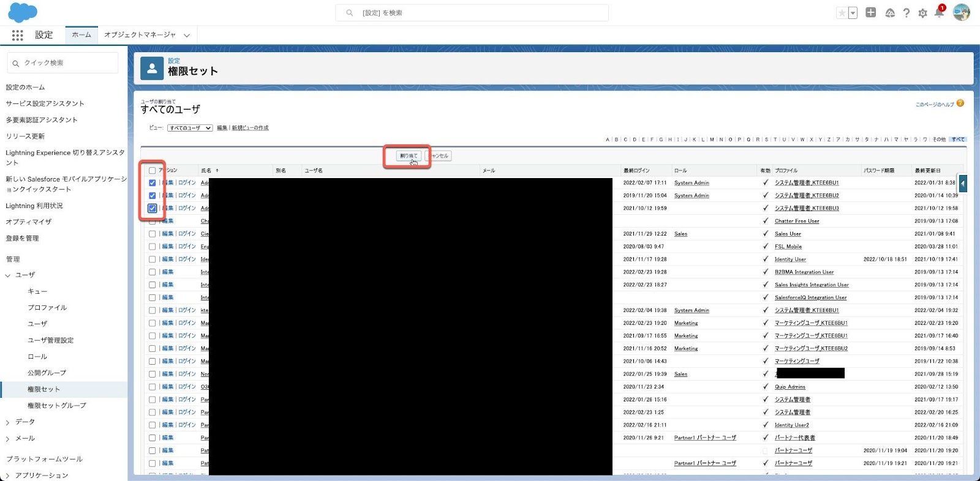Open the すべてのユーザ view dropdown
The image size is (980, 481).
pyautogui.click(x=190, y=128)
